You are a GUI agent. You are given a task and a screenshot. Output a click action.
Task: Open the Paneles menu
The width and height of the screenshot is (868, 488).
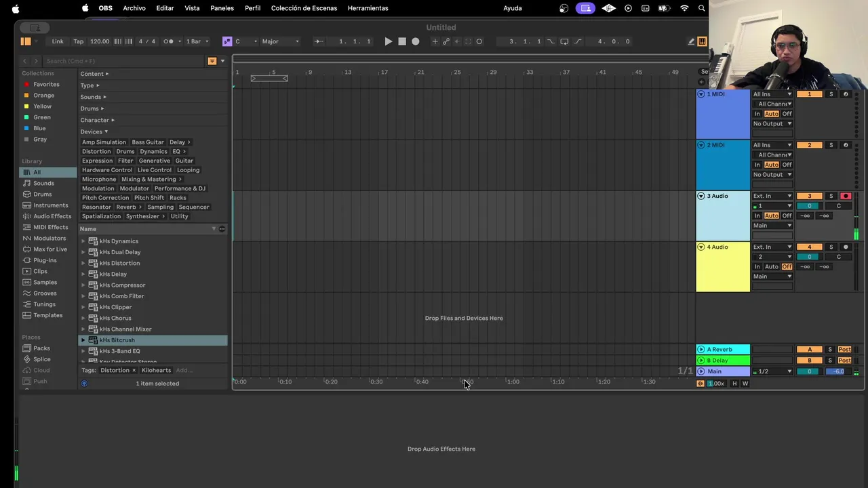222,8
